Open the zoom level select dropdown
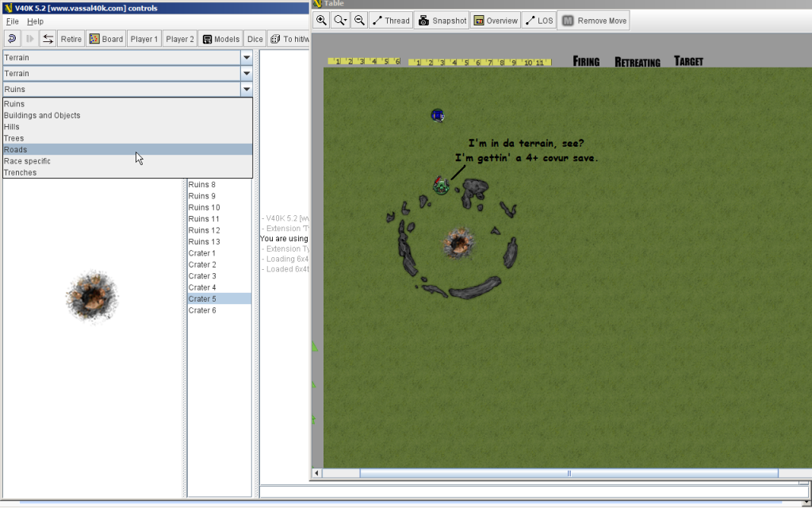Screen dimensions: 812x508 pyautogui.click(x=340, y=21)
